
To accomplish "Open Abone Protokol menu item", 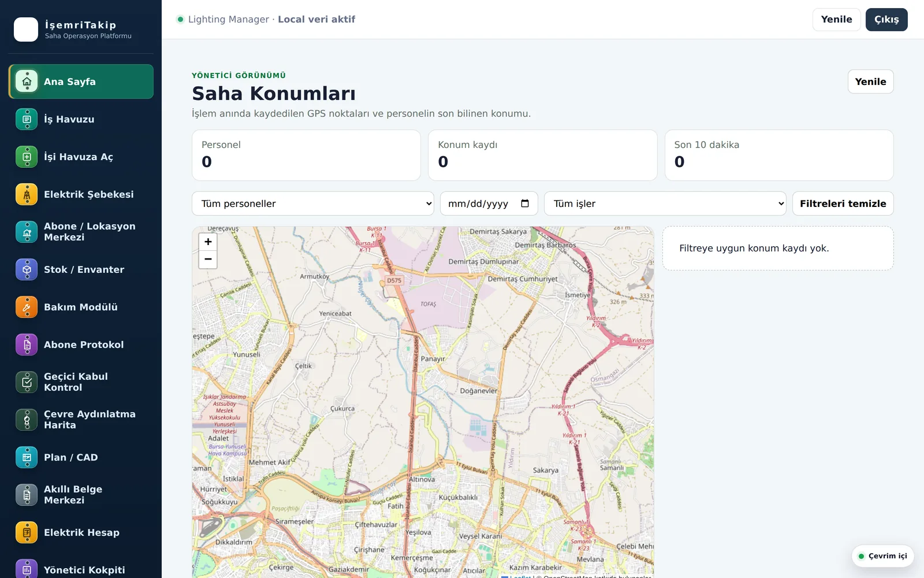I will pyautogui.click(x=81, y=344).
